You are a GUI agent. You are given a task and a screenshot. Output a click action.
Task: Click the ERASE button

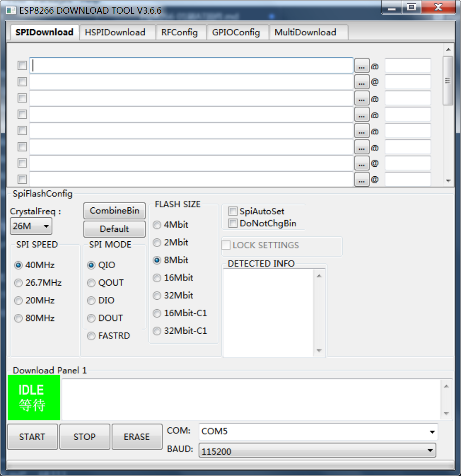tap(137, 437)
